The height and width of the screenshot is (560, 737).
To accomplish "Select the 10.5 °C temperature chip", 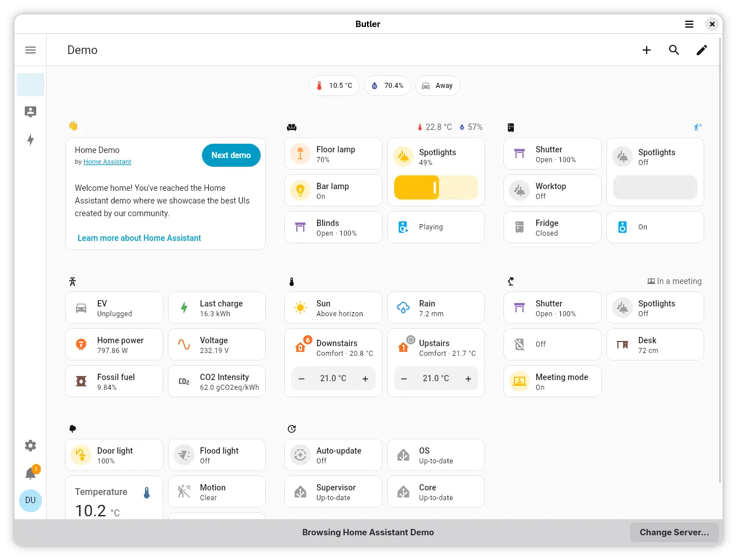I will 334,86.
